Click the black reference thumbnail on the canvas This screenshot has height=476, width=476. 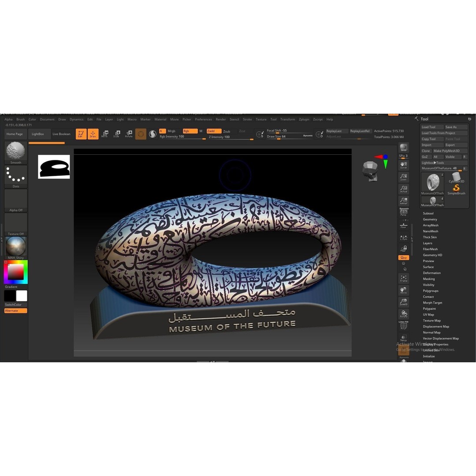coord(54,167)
